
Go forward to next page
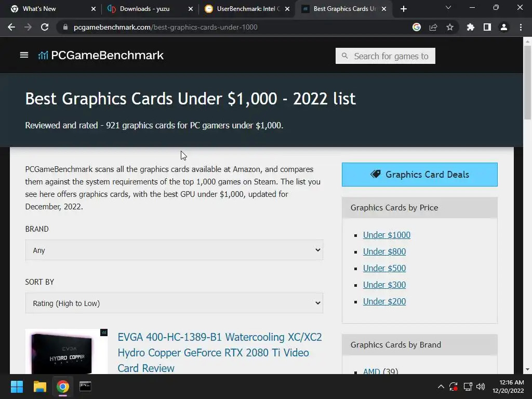click(28, 27)
